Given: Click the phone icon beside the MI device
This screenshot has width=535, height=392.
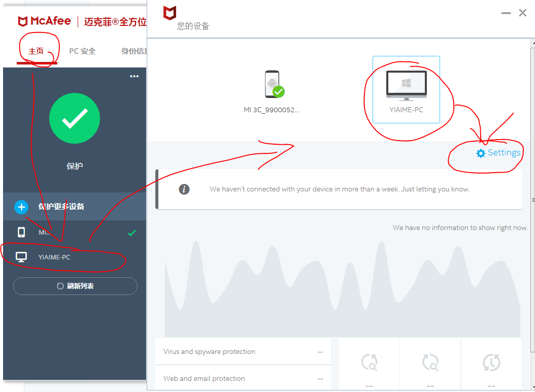Looking at the screenshot, I should [21, 232].
